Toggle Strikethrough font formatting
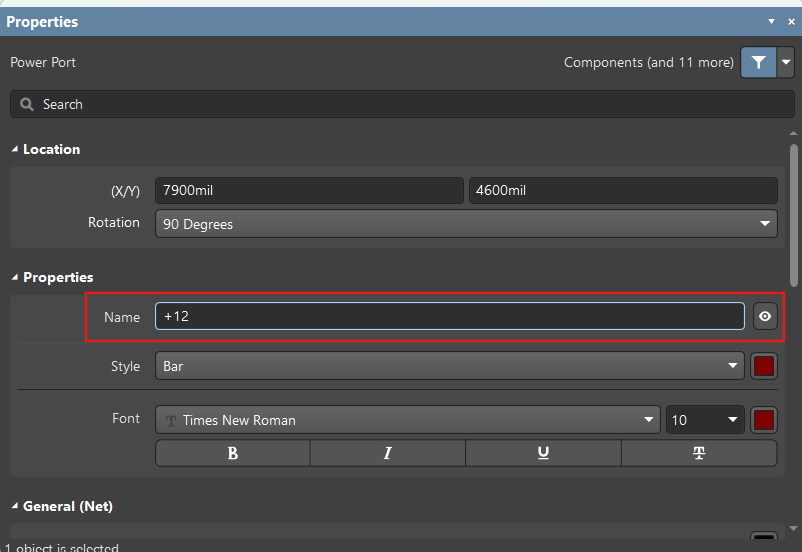The width and height of the screenshot is (802, 552). pyautogui.click(x=699, y=453)
